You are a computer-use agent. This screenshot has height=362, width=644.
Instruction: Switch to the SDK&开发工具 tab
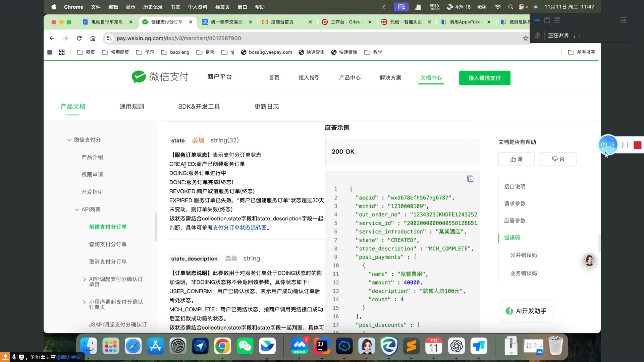pos(199,107)
